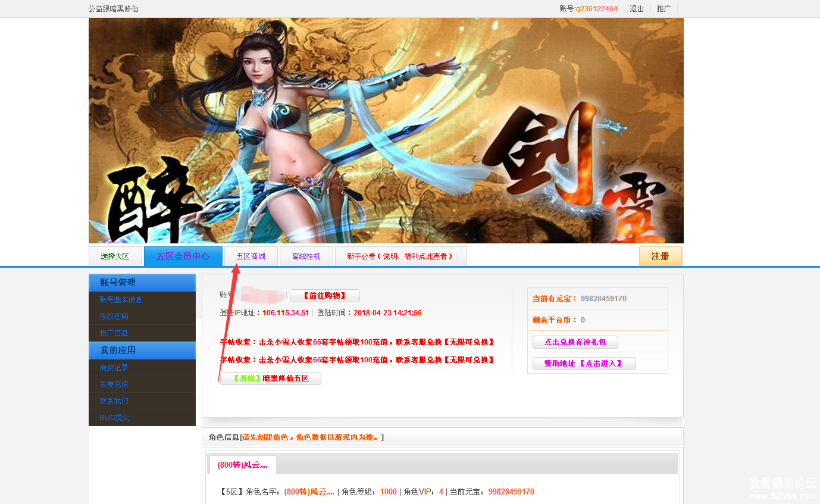Switch to the 五区会员中心 tab
This screenshot has height=504, width=820.
(183, 256)
